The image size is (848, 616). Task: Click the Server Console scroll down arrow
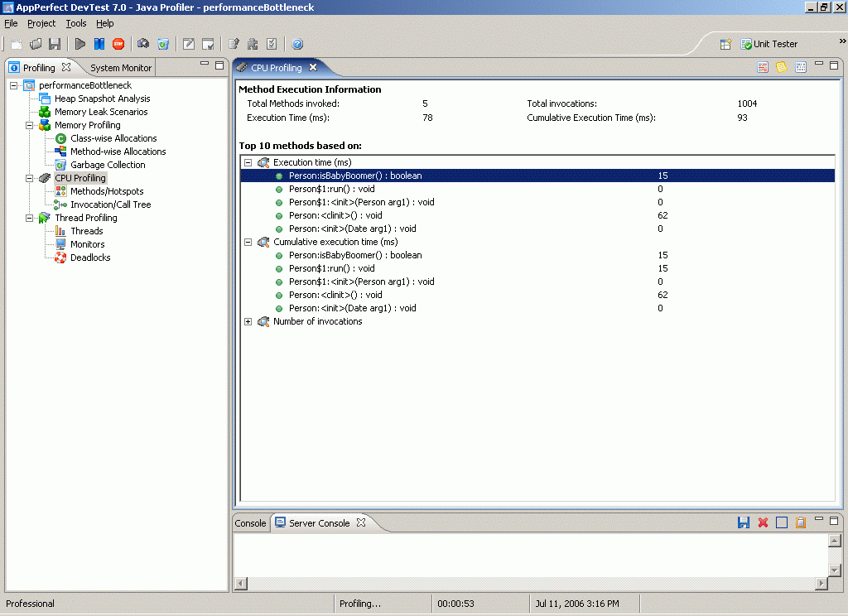pos(835,570)
